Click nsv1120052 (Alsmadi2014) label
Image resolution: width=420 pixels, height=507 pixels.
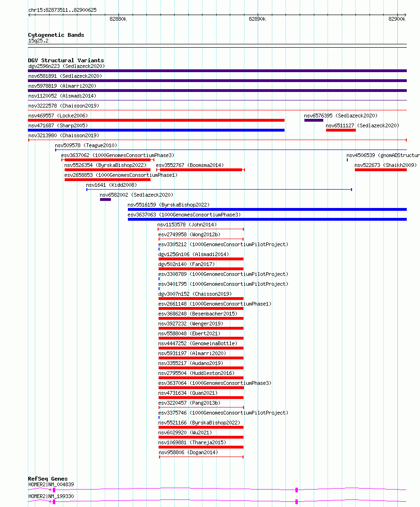click(x=62, y=96)
